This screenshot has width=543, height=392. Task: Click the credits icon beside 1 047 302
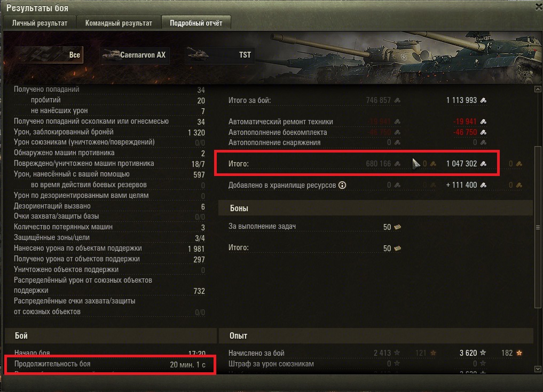(x=483, y=164)
